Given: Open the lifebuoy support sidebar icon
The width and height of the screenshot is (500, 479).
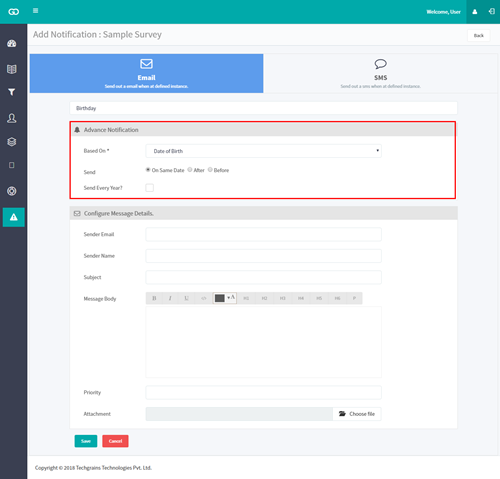Looking at the screenshot, I should point(12,191).
